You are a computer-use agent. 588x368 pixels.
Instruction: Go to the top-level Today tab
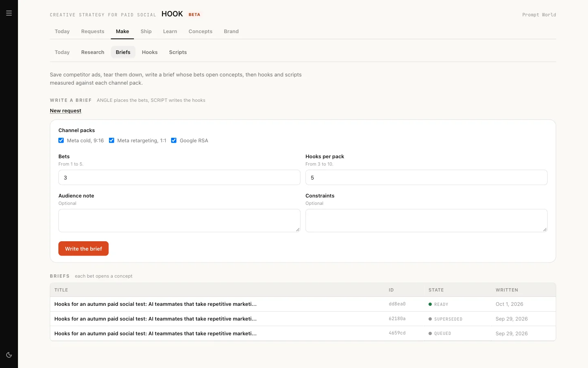coord(62,31)
